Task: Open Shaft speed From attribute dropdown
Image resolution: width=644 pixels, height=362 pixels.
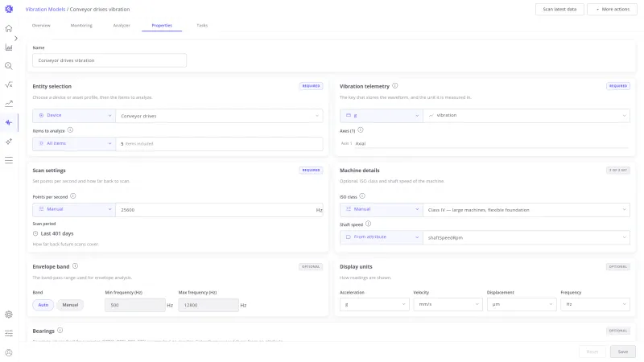Action: pos(382,237)
